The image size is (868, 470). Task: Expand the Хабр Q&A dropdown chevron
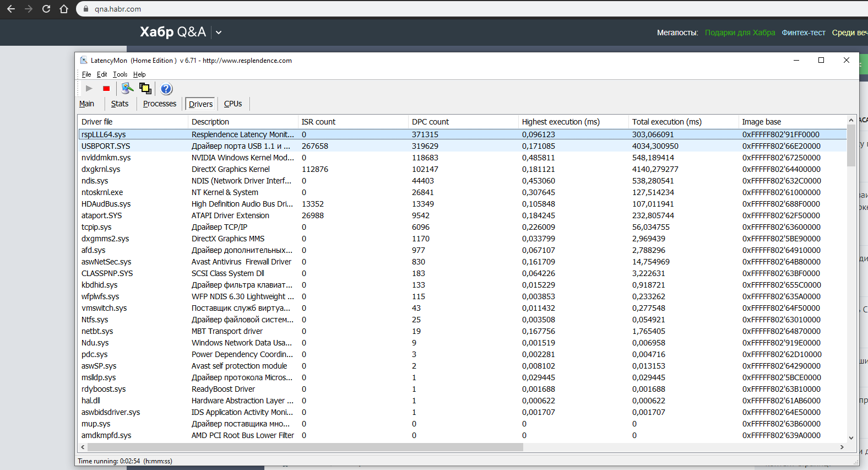coord(219,33)
